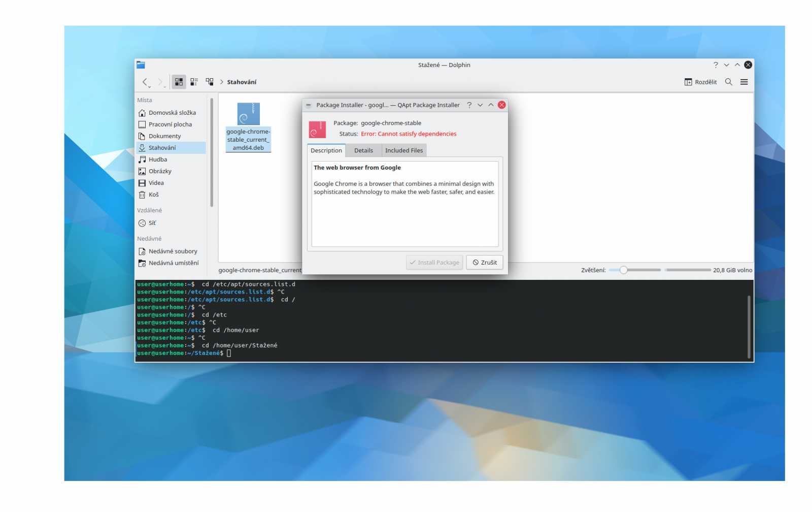This screenshot has width=812, height=512.
Task: Open Nedávná umístění recent locations
Action: 172,263
